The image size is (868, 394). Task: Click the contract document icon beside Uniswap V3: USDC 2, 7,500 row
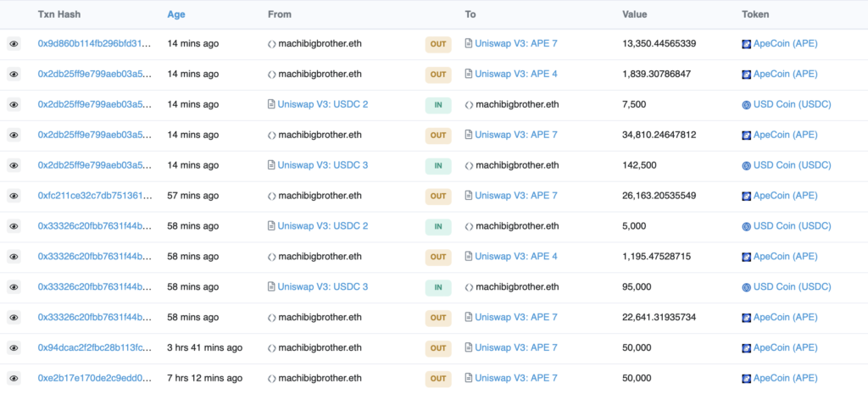271,104
